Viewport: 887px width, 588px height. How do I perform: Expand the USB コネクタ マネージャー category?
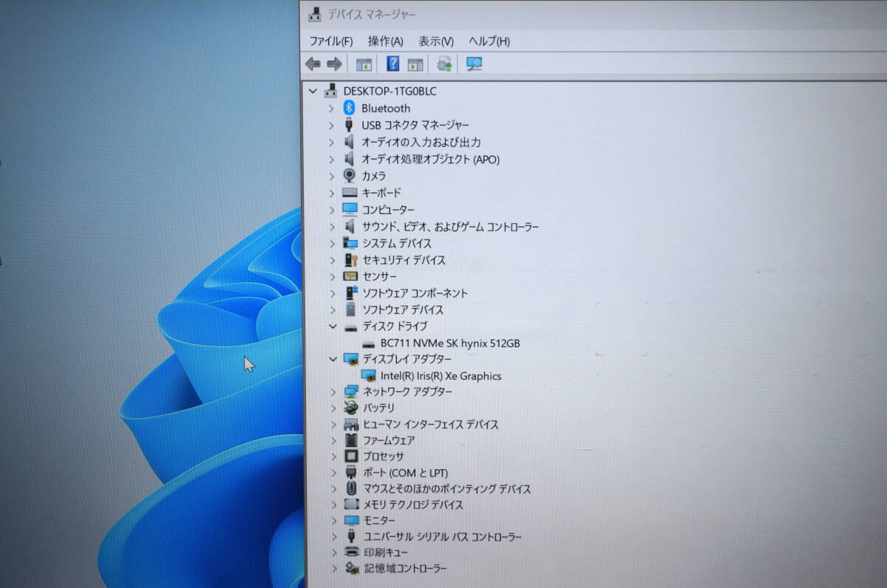[331, 125]
